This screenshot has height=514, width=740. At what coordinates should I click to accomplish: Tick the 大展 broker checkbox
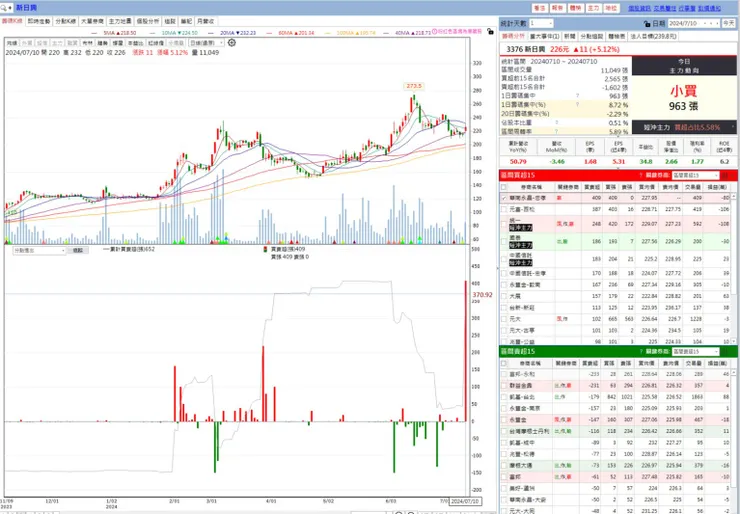click(504, 296)
